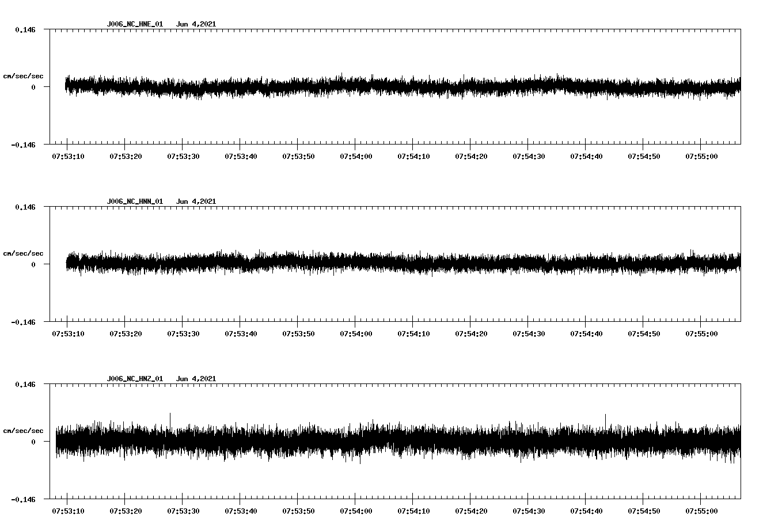The width and height of the screenshot is (782, 532).
Task: Click 07:53:30 time label under HNE plot
Action: 183,156
